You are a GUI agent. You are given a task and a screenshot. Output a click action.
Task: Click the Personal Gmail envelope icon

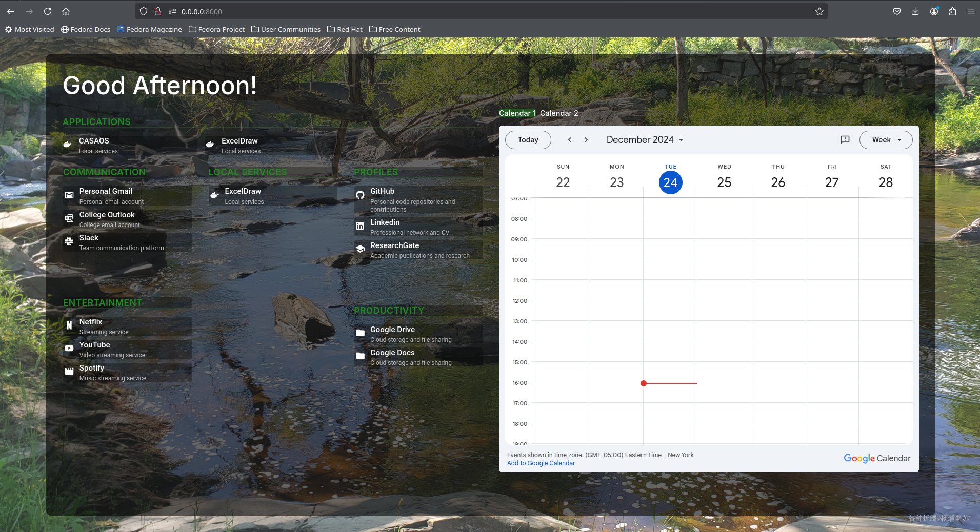pyautogui.click(x=69, y=195)
